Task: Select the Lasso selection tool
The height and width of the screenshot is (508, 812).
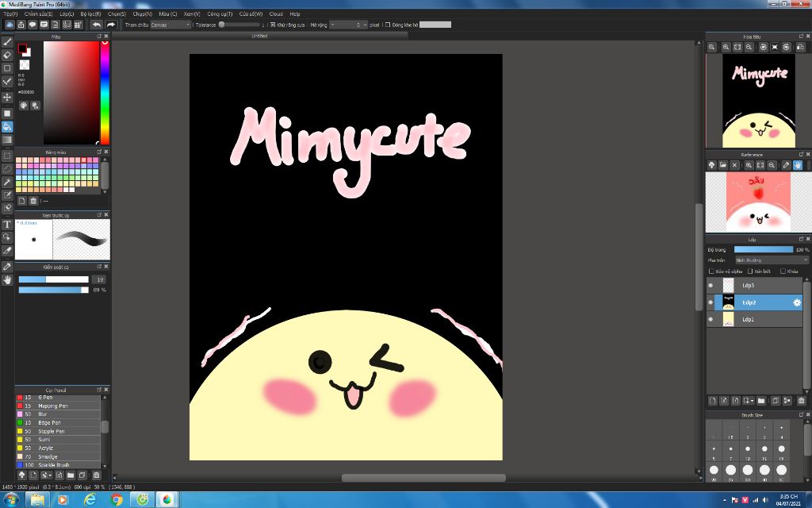Action: coord(7,169)
